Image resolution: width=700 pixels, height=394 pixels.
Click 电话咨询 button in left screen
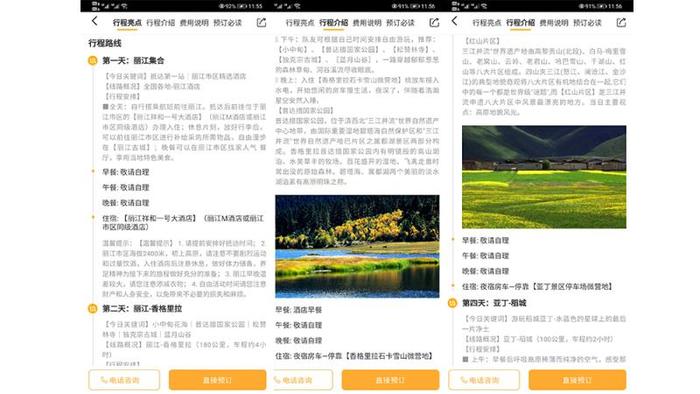click(x=124, y=380)
